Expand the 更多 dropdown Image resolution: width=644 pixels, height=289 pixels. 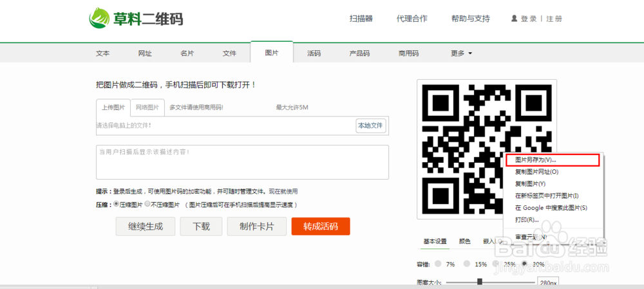461,53
